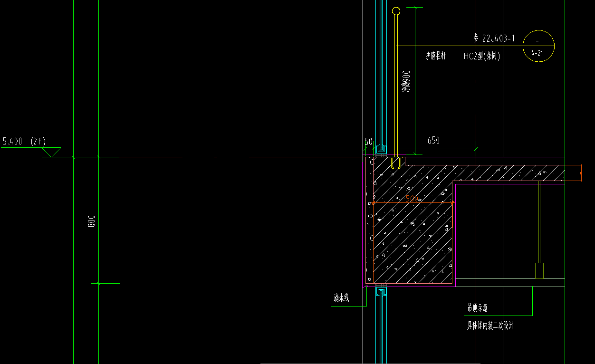This screenshot has height=364, width=595.
Task: Select the note "具体详内装二次设计"
Action: [490, 326]
